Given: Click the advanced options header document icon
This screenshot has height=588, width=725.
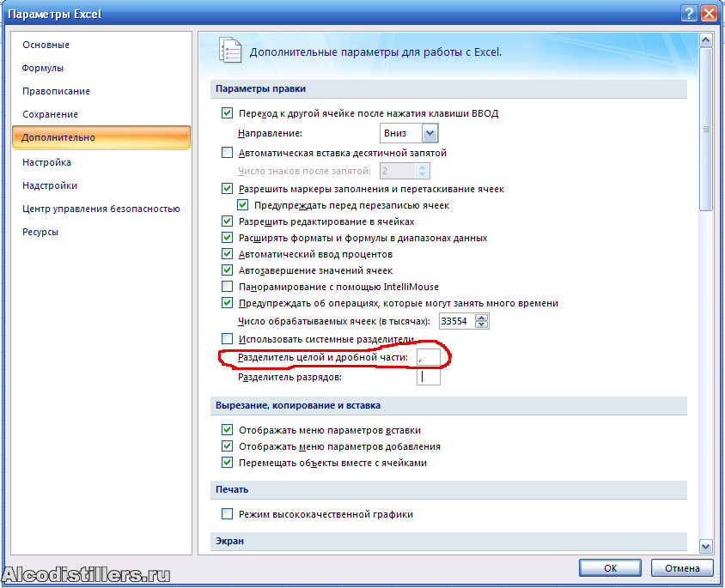Looking at the screenshot, I should coord(229,51).
